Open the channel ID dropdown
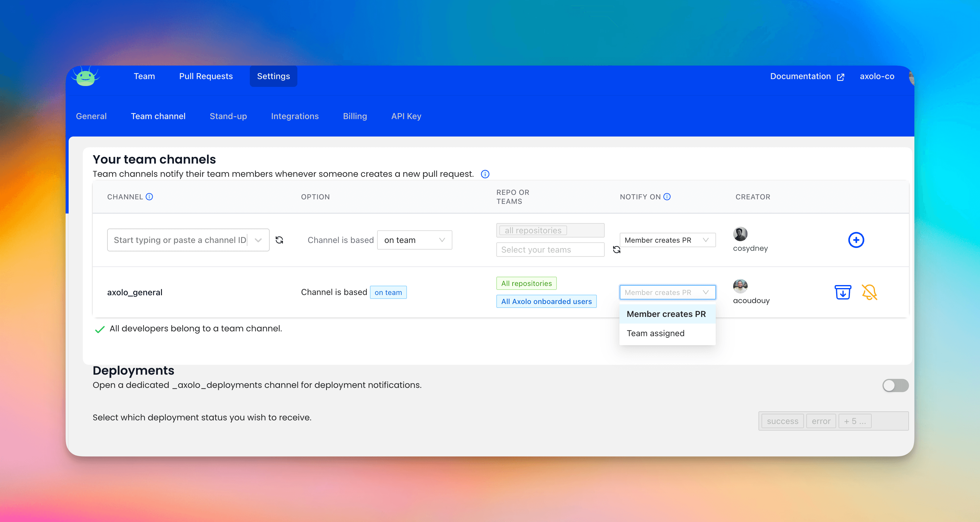The image size is (980, 522). (258, 240)
